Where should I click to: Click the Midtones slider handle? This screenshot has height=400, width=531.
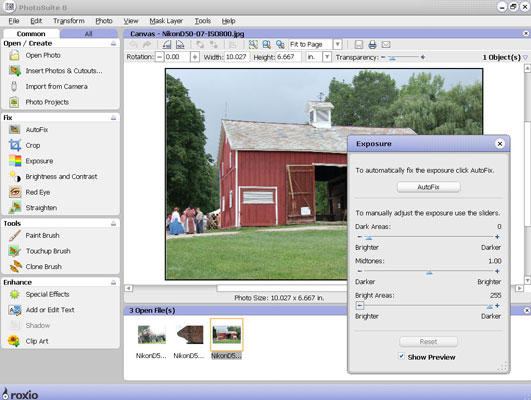coord(429,272)
